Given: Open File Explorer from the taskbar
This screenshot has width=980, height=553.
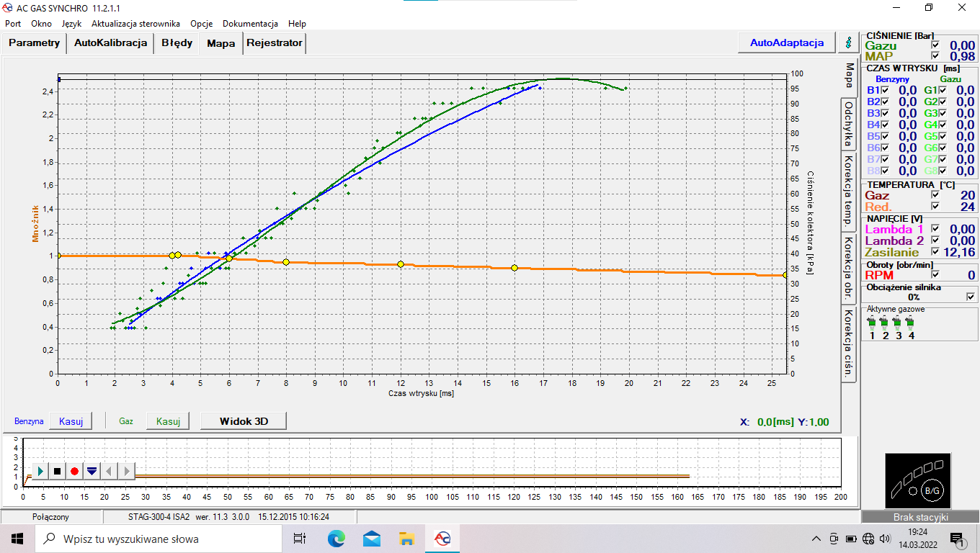Looking at the screenshot, I should (407, 539).
